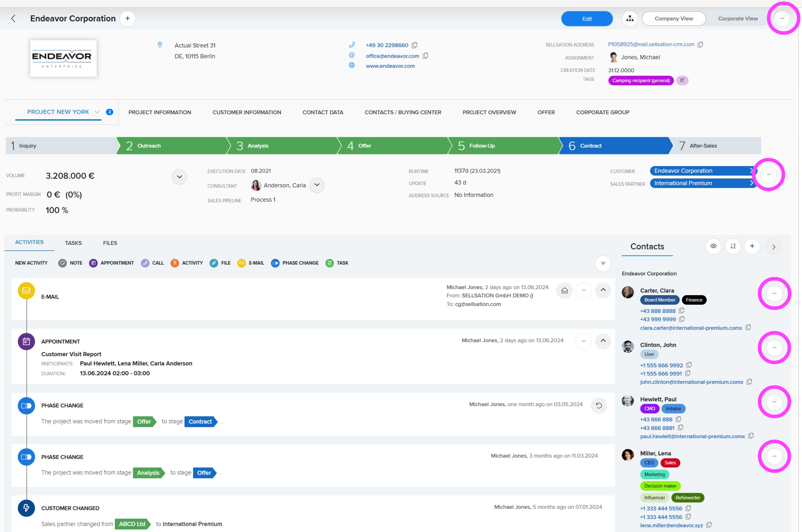Viewport: 802px width, 532px height.
Task: Open the Corporate Group tab
Action: 603,112
